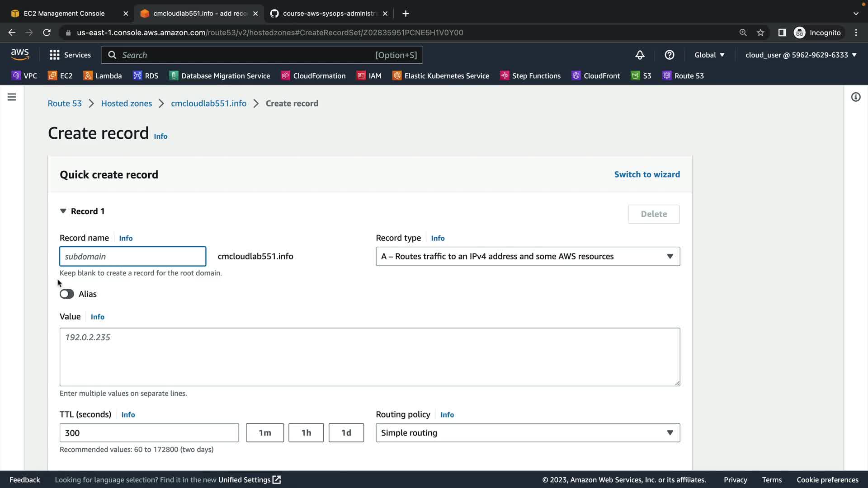Click the AWS logo home icon

point(20,55)
